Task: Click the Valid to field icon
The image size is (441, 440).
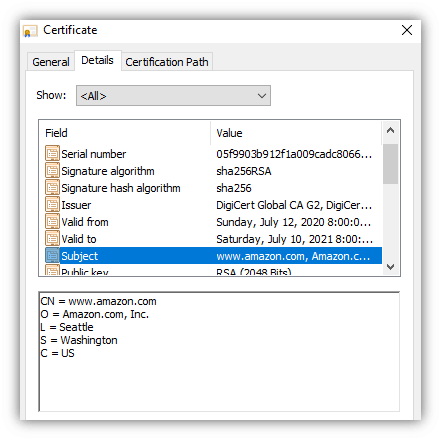Action: click(x=52, y=239)
